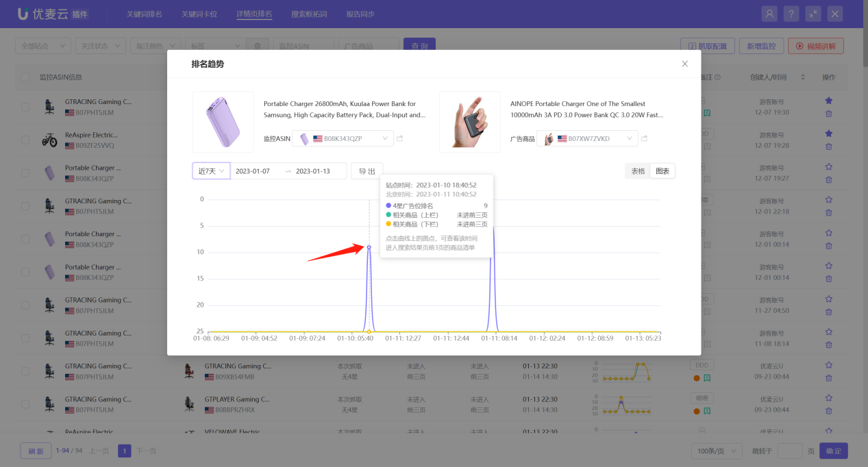The width and height of the screenshot is (868, 467).
Task: Open the help question mark icon
Action: [791, 14]
